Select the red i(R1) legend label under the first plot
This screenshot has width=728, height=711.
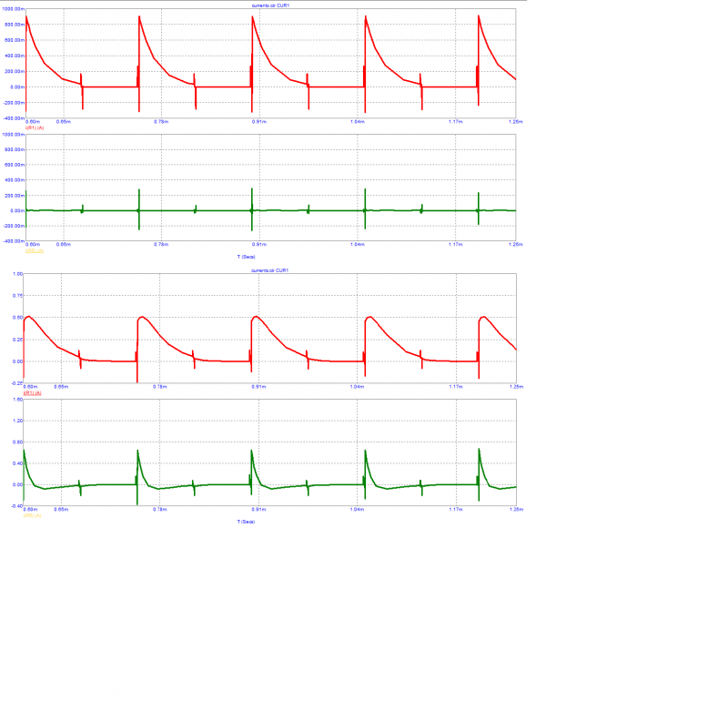pyautogui.click(x=34, y=128)
